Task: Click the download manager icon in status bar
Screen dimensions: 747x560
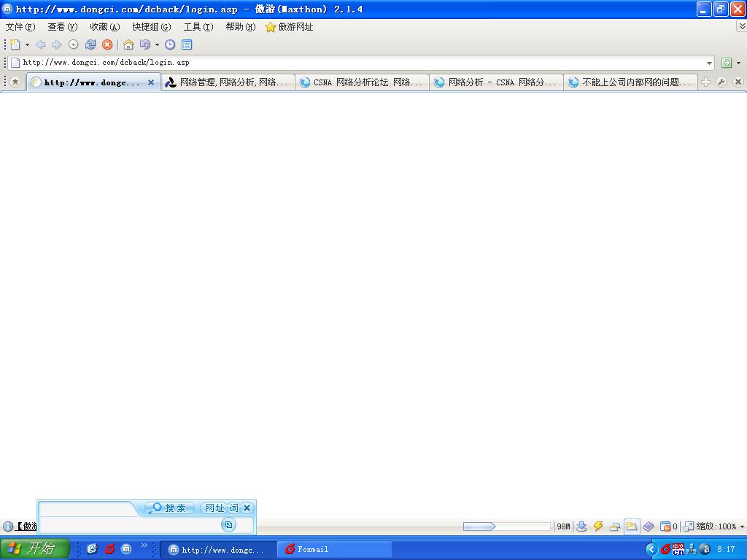Action: click(x=581, y=526)
